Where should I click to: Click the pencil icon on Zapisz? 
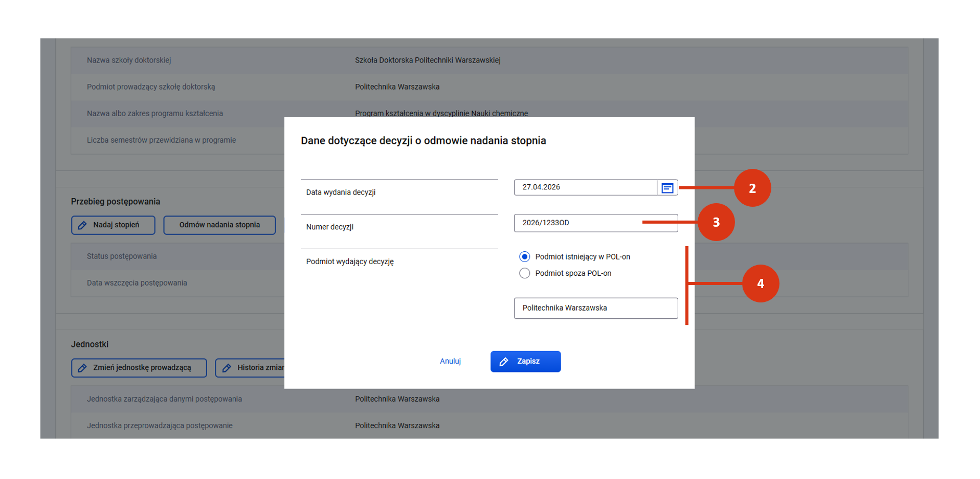coord(504,362)
